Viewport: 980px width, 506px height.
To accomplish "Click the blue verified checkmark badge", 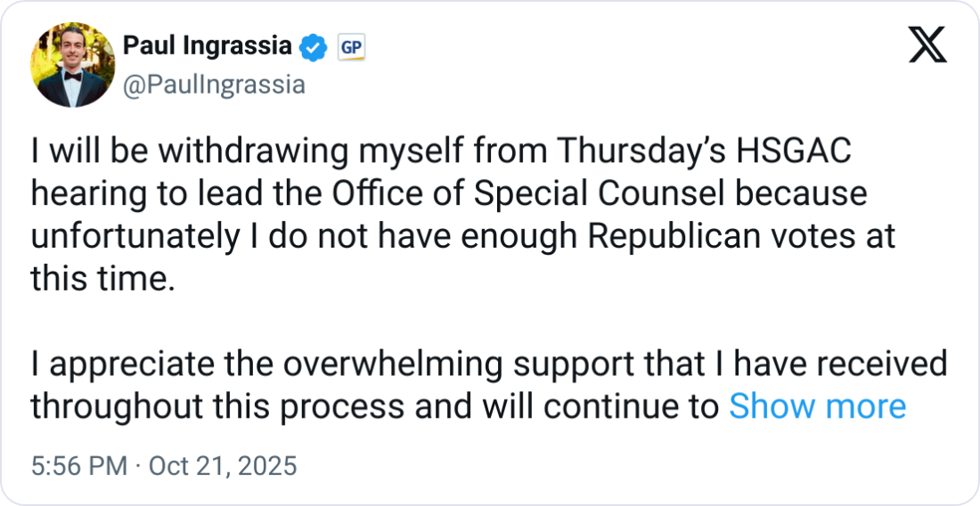I will click(312, 48).
